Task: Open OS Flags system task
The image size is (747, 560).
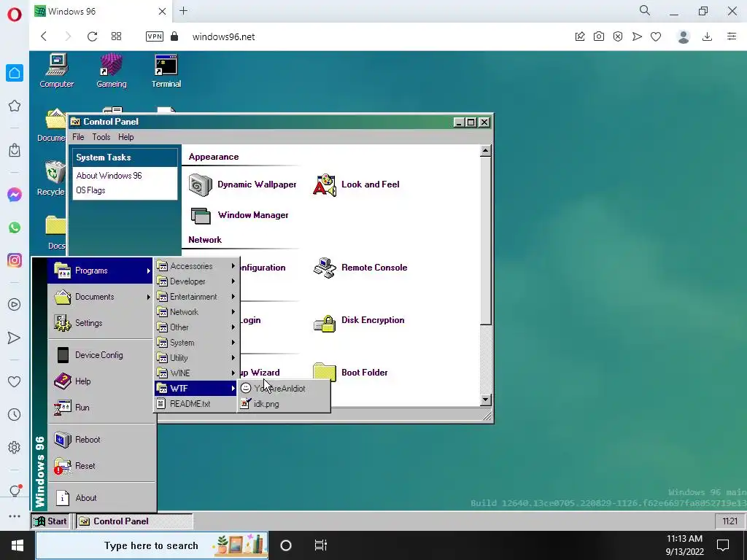Action: (90, 190)
